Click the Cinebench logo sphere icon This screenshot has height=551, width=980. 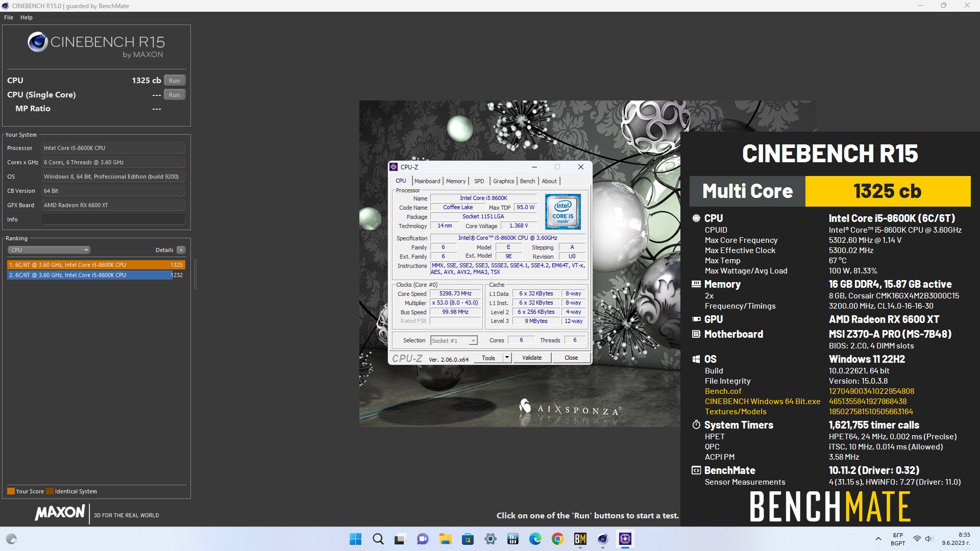(x=38, y=42)
